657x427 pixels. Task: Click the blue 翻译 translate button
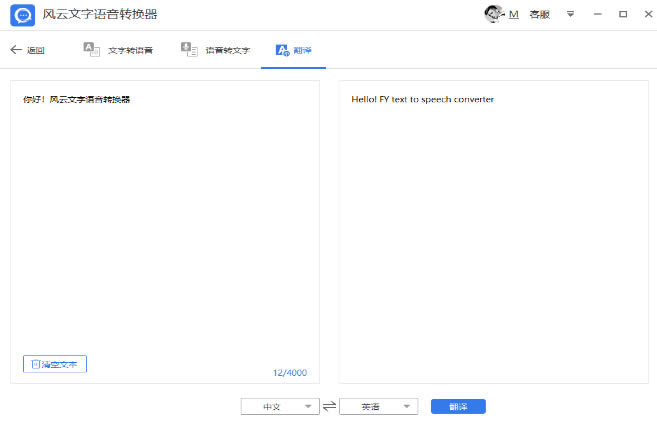coord(458,406)
